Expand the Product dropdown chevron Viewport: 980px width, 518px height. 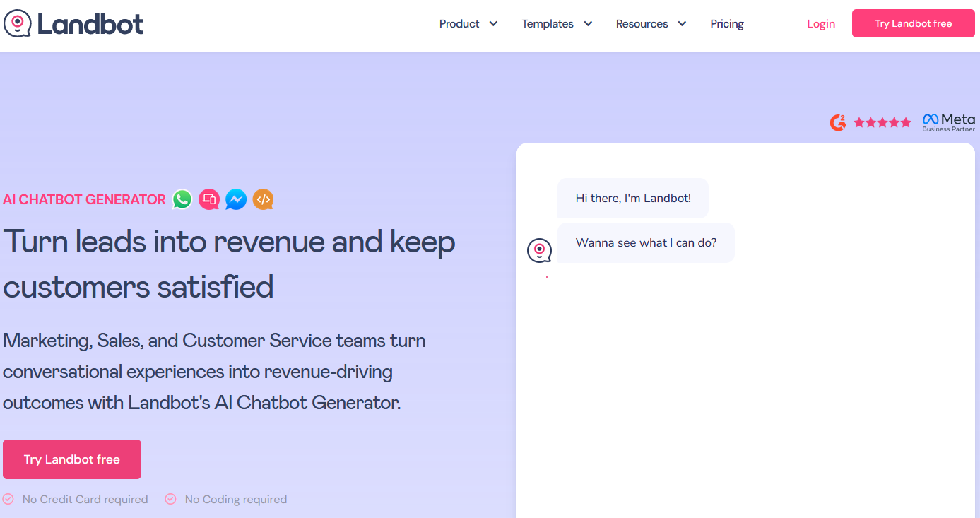[x=493, y=24]
